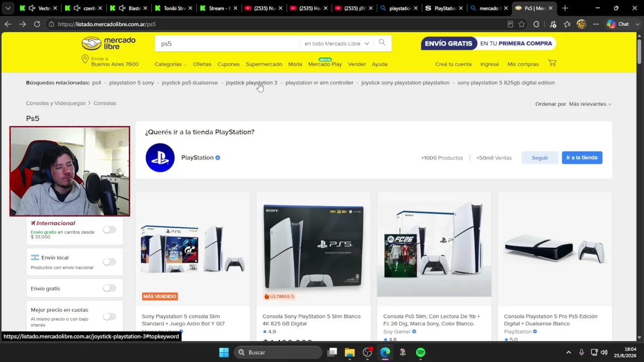Switch to the Toniki Stream browser tab
The image size is (644, 362).
click(173, 8)
